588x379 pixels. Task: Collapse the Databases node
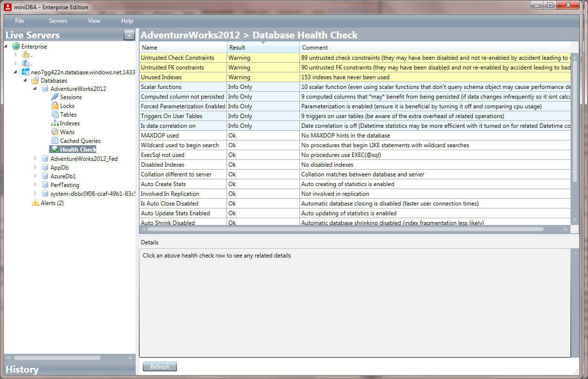25,80
